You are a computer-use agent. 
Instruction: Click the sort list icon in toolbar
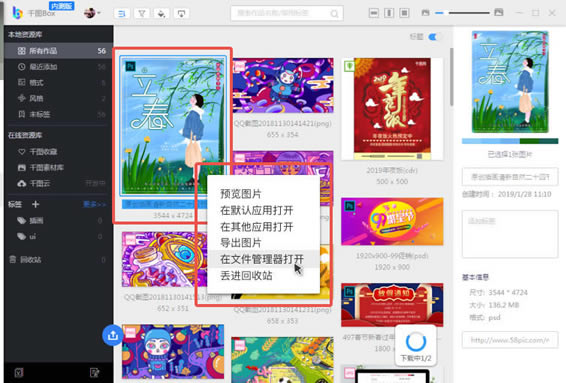[x=122, y=14]
